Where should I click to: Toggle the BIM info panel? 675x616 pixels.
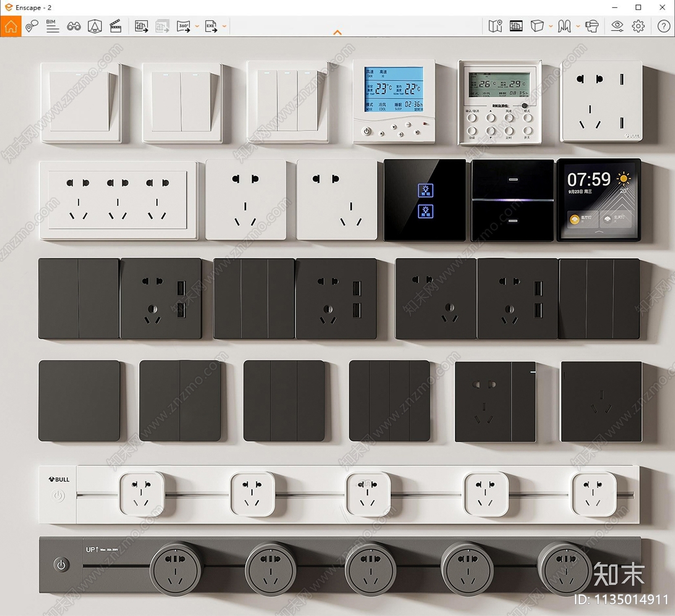52,26
